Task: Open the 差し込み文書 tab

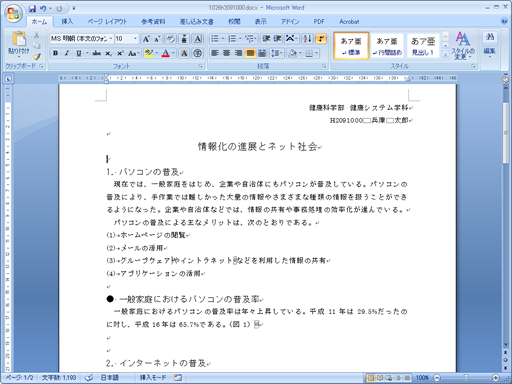Action: 197,22
